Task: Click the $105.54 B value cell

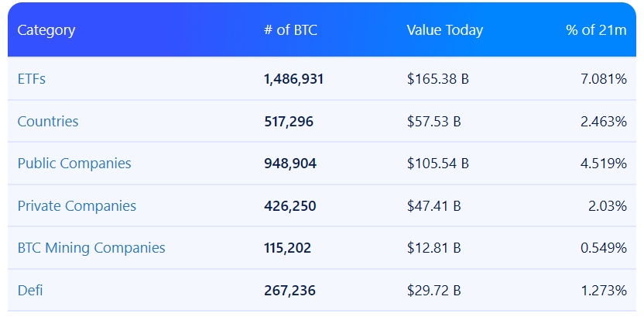Action: [x=437, y=164]
